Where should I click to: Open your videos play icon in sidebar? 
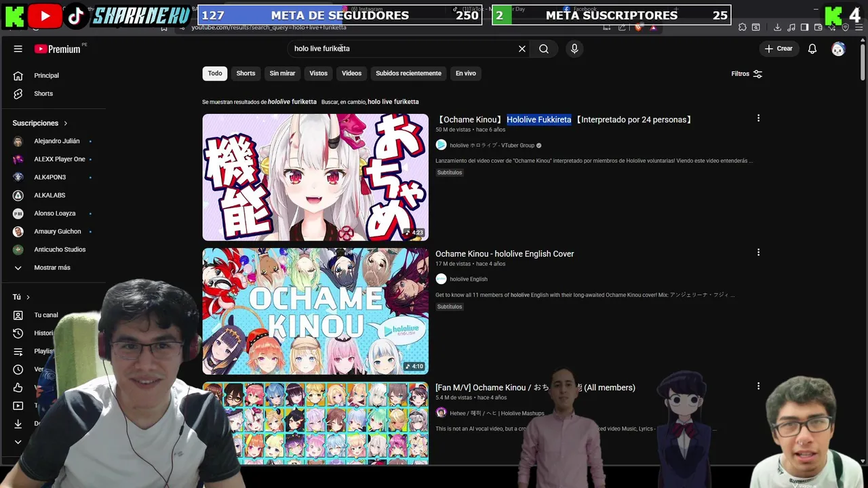pyautogui.click(x=18, y=405)
